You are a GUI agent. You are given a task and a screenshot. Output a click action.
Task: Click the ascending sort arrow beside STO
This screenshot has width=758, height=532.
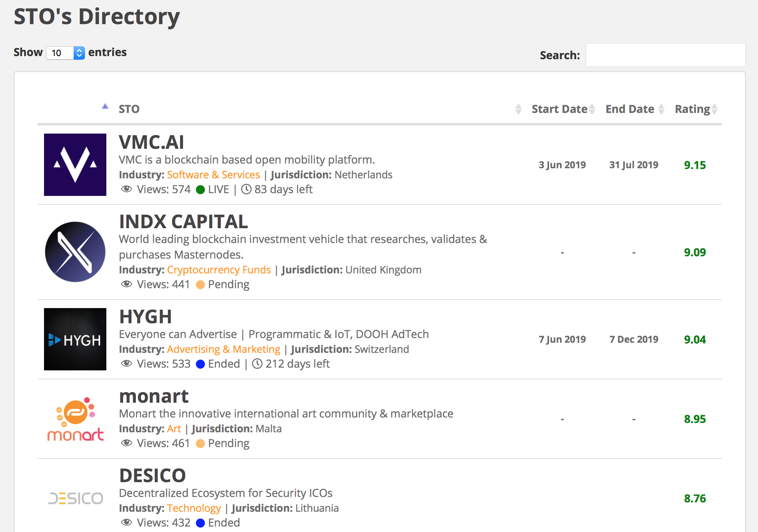[x=105, y=106]
